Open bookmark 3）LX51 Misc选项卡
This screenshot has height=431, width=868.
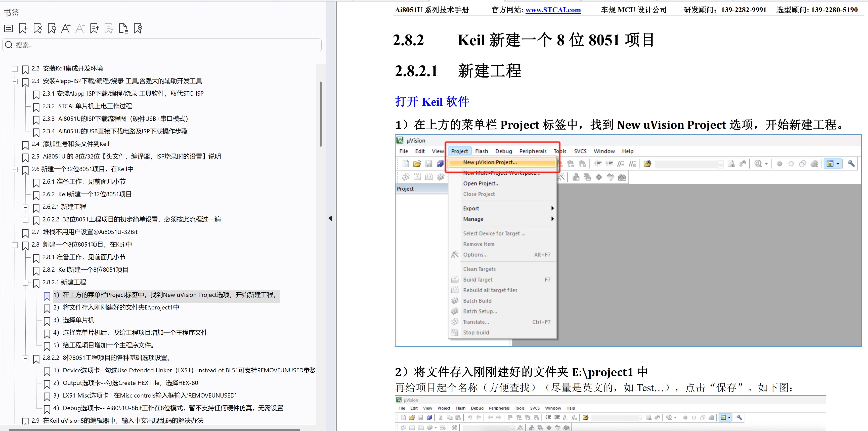[145, 396]
